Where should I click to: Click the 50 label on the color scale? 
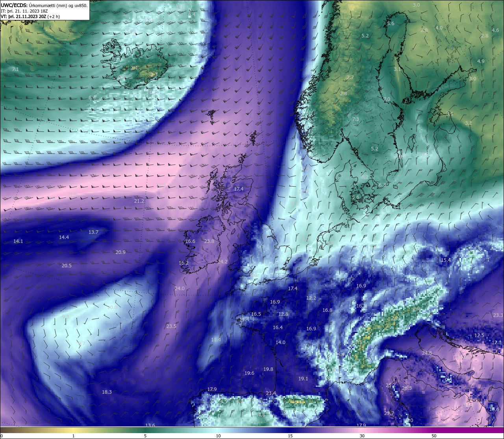434,436
